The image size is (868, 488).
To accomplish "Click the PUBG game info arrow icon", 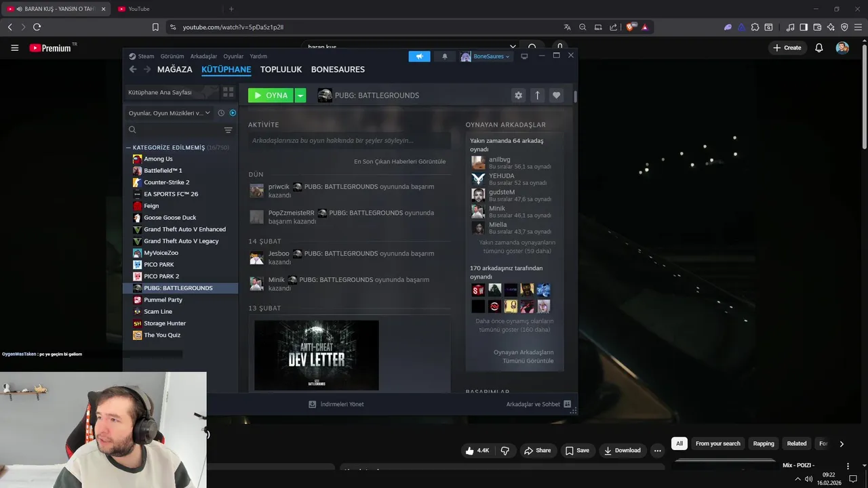I will 538,96.
